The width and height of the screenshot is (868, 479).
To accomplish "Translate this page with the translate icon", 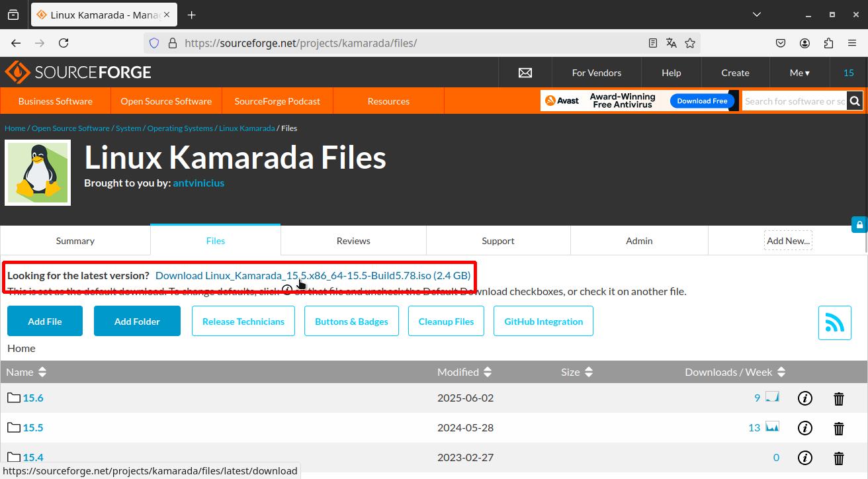I will 672,43.
